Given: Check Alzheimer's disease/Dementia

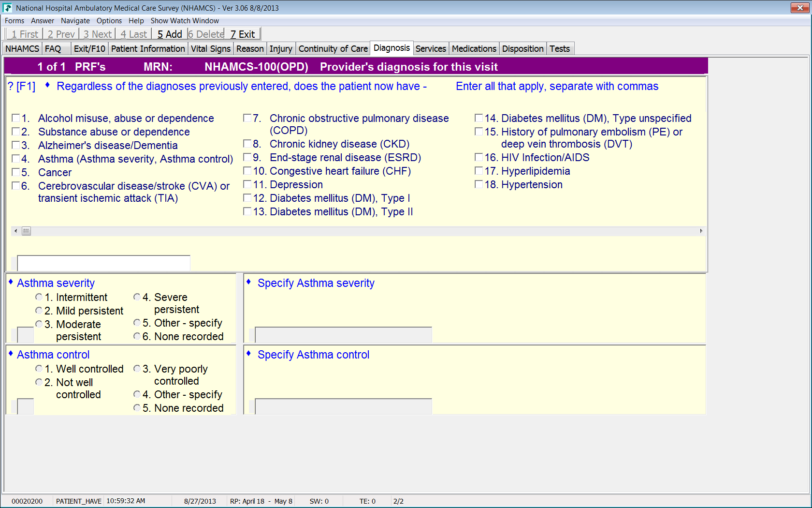Looking at the screenshot, I should [x=16, y=145].
